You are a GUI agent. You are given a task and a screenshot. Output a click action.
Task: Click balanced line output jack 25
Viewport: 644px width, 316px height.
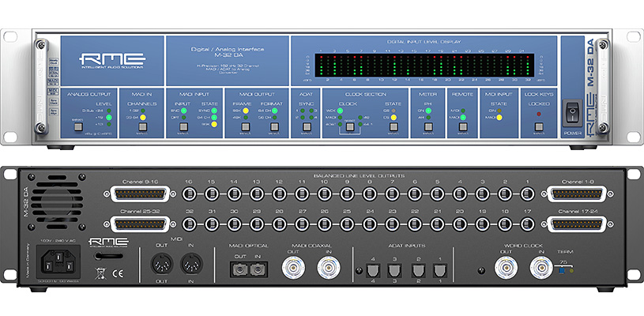(347, 224)
